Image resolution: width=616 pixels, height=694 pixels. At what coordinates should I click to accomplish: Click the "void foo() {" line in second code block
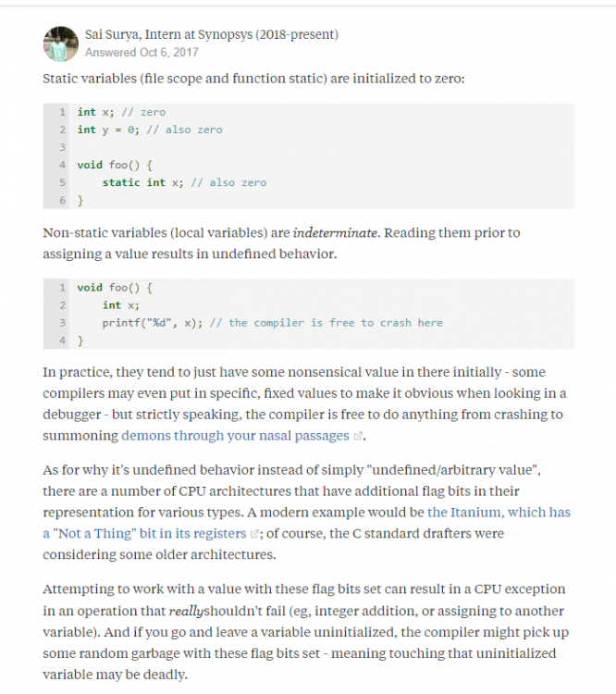115,288
